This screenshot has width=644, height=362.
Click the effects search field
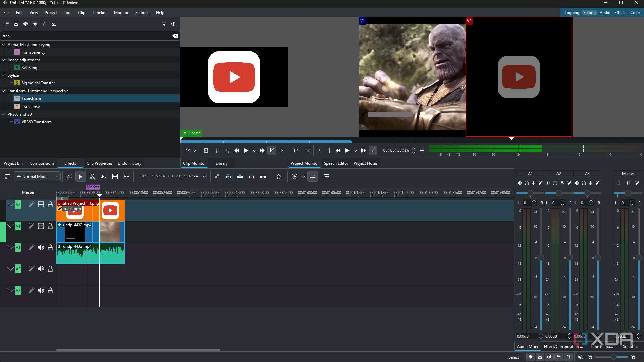(x=87, y=36)
